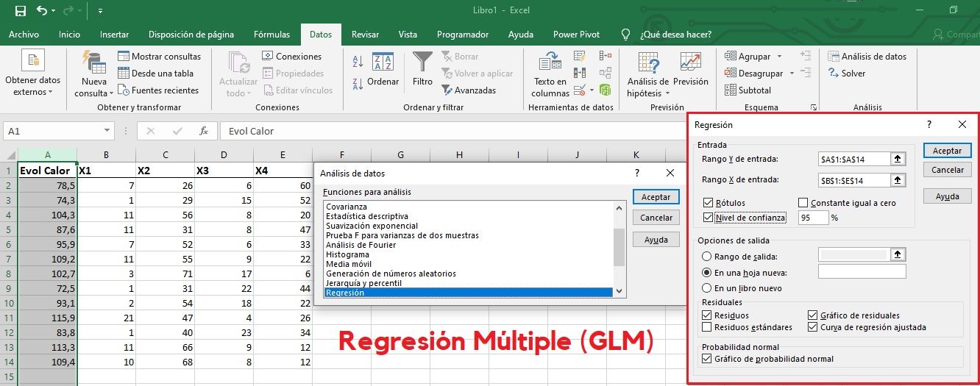Open Conexiones in the ribbon

pos(291,57)
